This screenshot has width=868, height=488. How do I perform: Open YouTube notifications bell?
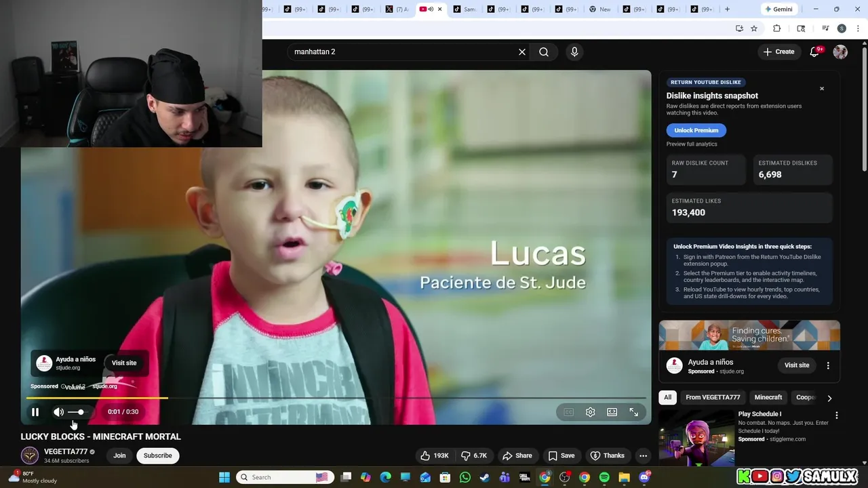click(x=815, y=52)
